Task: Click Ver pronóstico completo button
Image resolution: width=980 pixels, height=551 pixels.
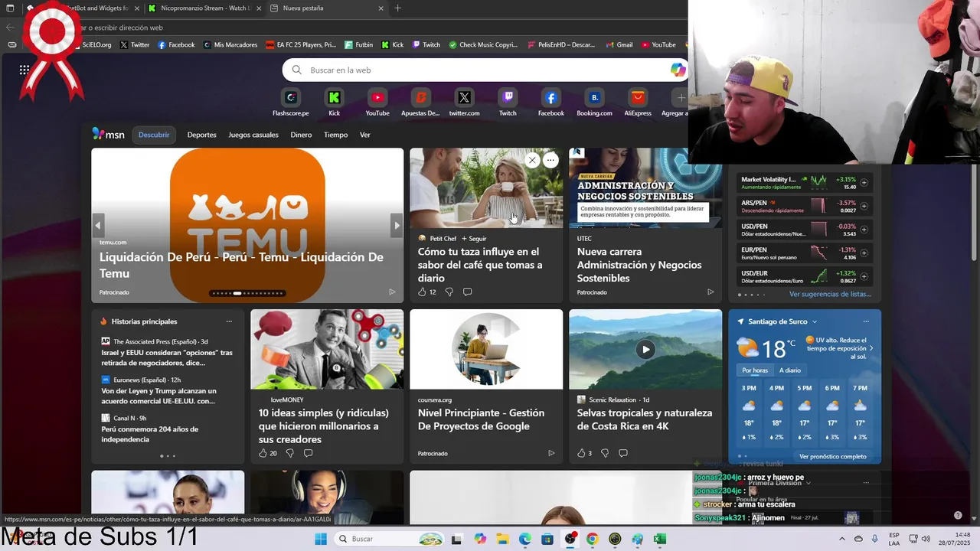Action: tap(833, 457)
